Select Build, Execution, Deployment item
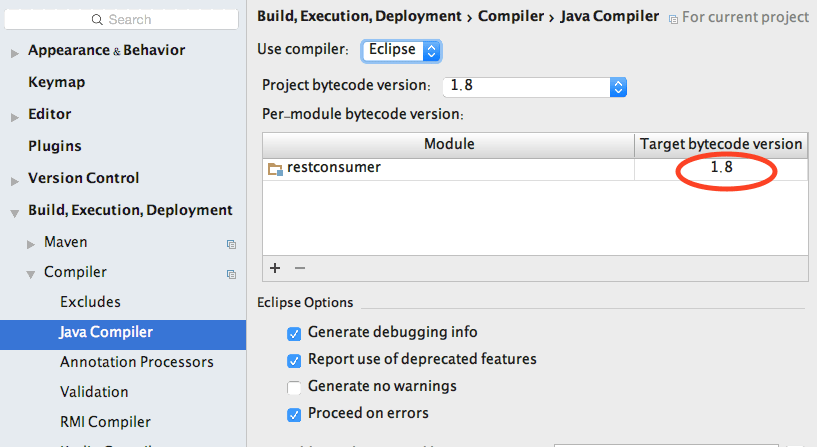 [x=130, y=210]
